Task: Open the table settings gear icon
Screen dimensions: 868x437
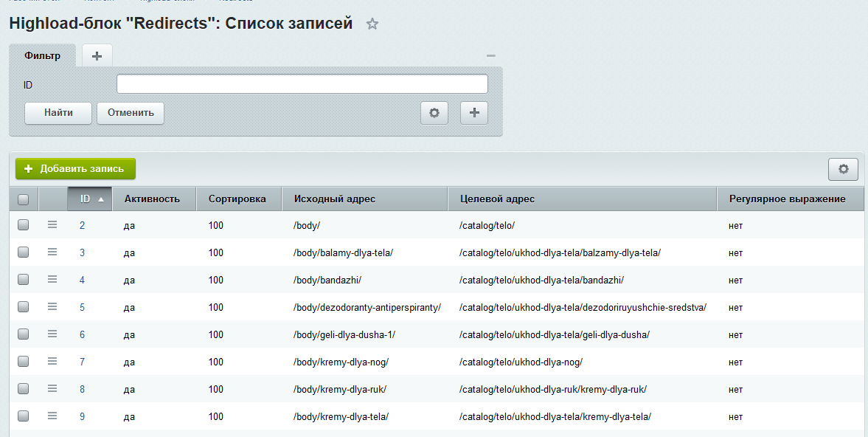Action: (843, 169)
